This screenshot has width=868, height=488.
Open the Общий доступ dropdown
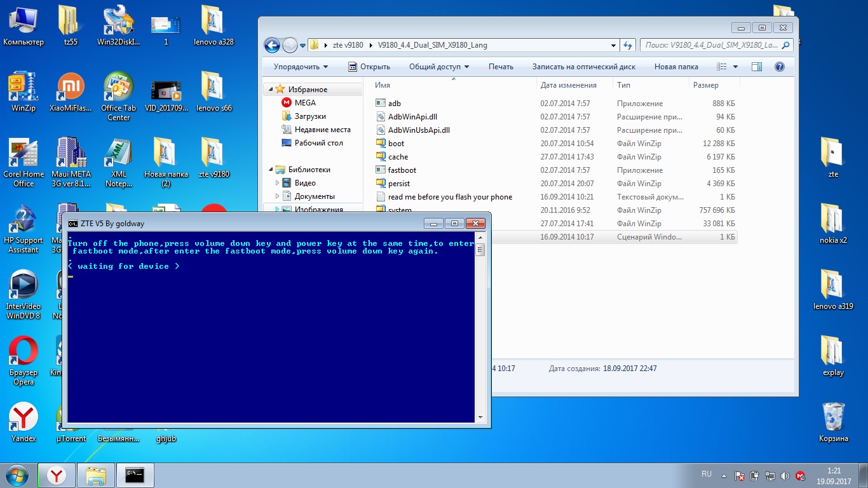pos(438,67)
